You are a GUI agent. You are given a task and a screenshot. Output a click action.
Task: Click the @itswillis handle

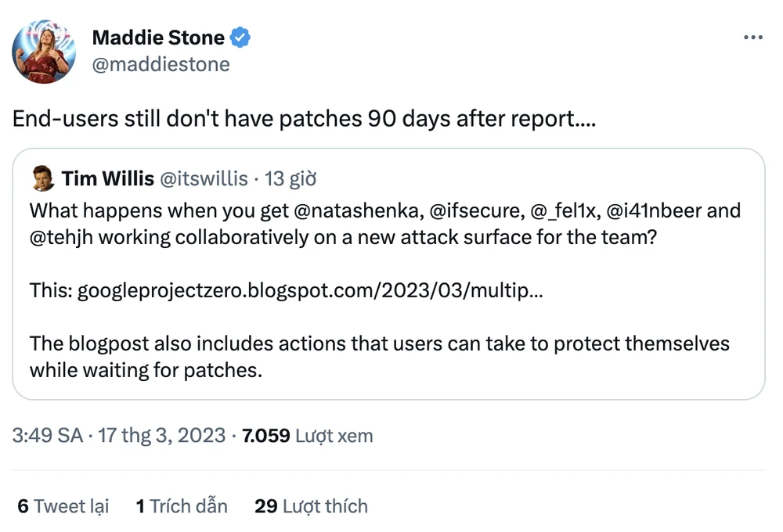pos(204,179)
